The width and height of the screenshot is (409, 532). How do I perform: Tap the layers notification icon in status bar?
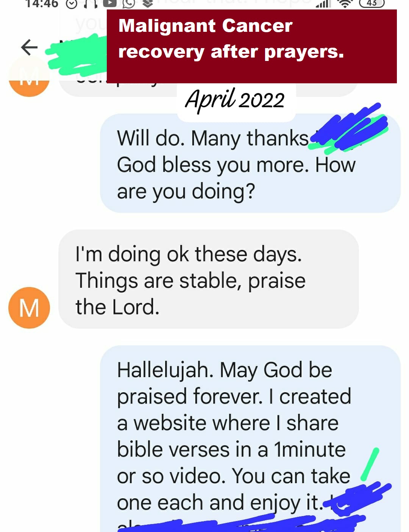click(148, 3)
